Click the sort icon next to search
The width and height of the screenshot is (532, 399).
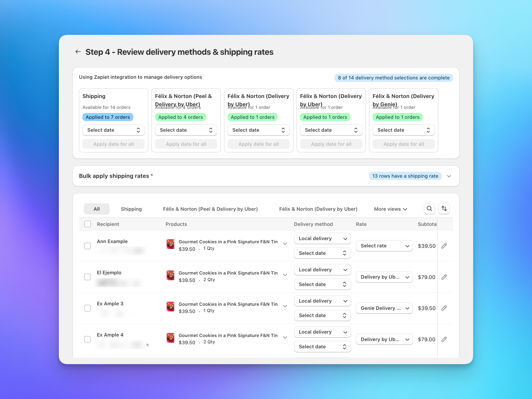[x=444, y=208]
